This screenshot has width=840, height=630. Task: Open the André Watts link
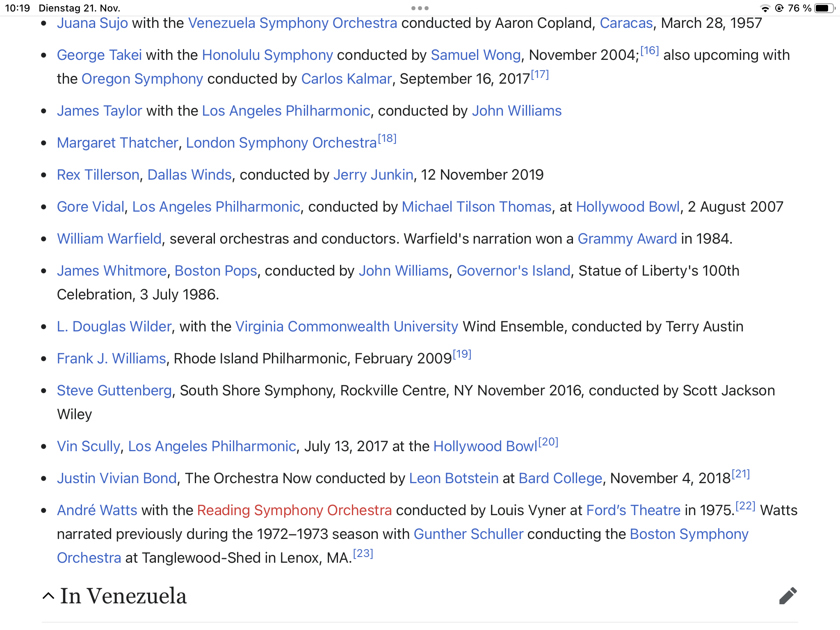click(x=97, y=510)
